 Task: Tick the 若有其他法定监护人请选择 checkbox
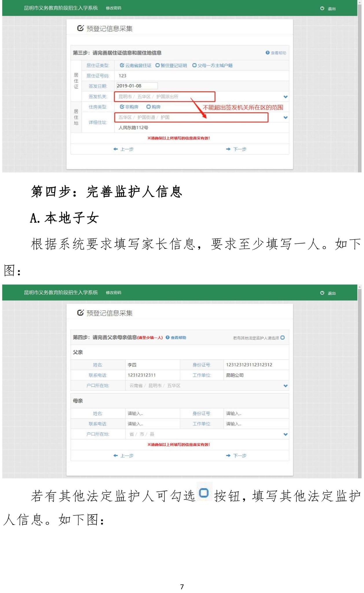(x=283, y=338)
